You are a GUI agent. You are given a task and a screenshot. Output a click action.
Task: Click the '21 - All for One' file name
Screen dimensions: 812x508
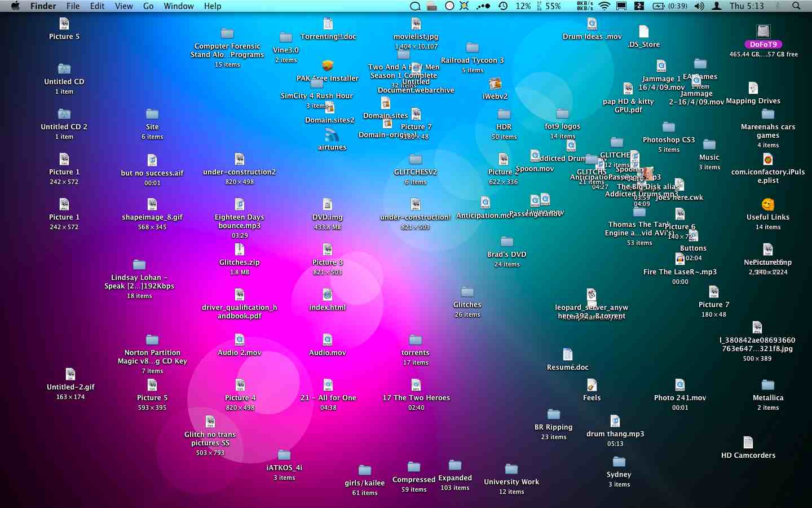pos(328,398)
